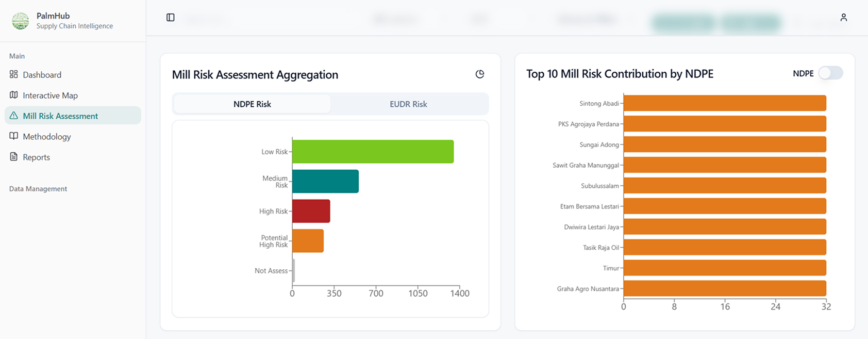Toggle the NDPE switch

830,73
